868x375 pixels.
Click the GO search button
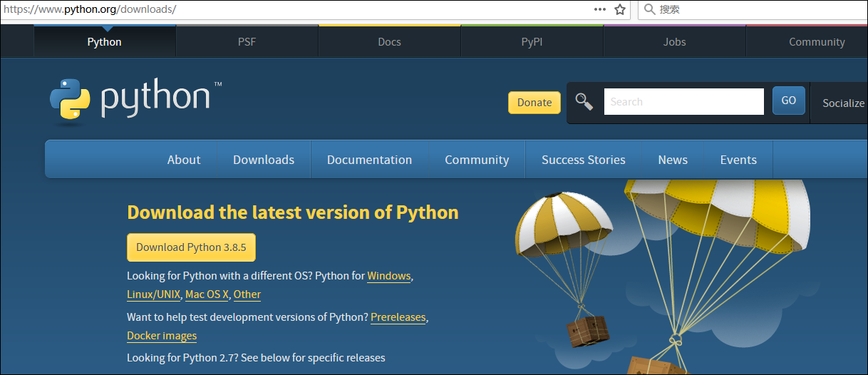pos(788,101)
